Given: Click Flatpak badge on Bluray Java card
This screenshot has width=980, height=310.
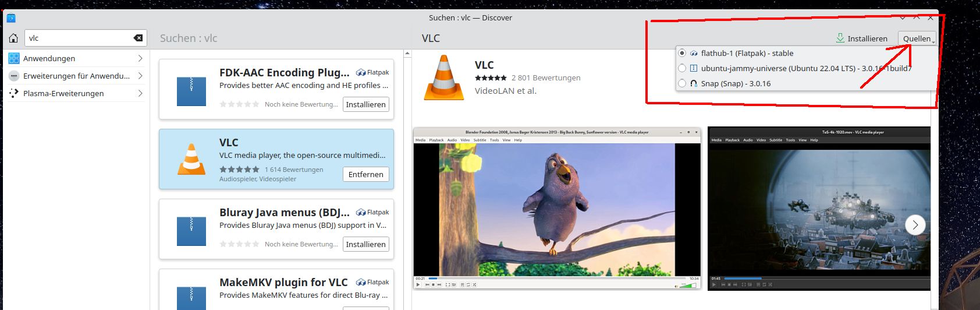Looking at the screenshot, I should tap(372, 212).
